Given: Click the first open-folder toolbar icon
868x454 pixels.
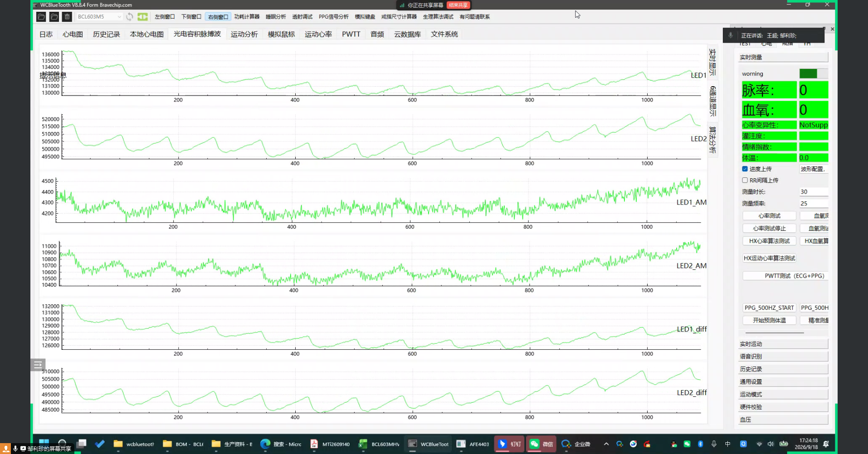Looking at the screenshot, I should 41,17.
